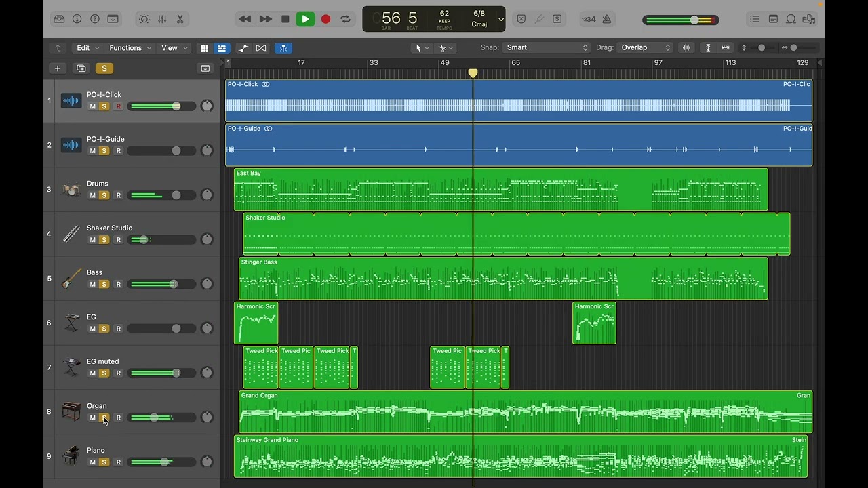Show the grid edit view
The image size is (868, 488).
pos(204,48)
